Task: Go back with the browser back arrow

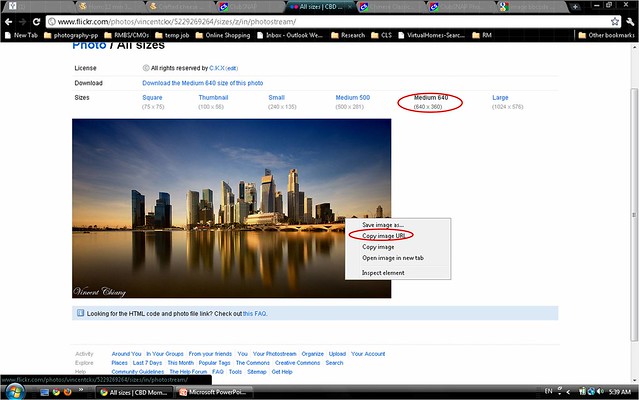Action: point(9,22)
